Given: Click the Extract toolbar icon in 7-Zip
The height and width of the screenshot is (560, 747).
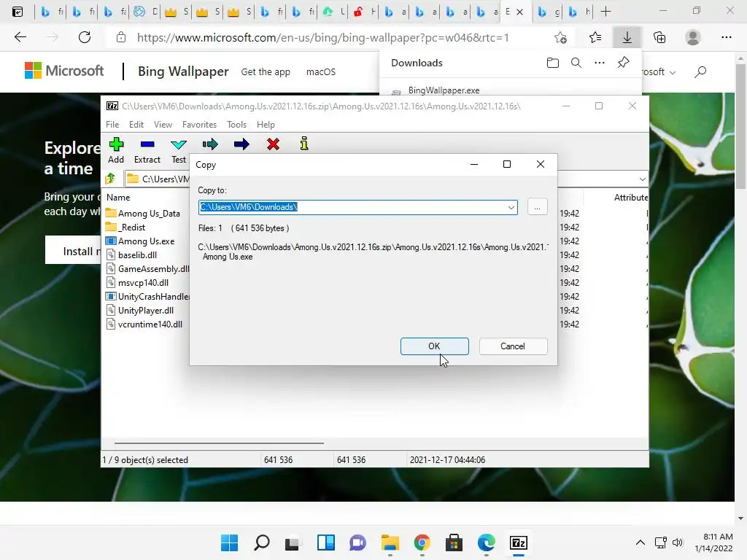Looking at the screenshot, I should click(x=147, y=144).
